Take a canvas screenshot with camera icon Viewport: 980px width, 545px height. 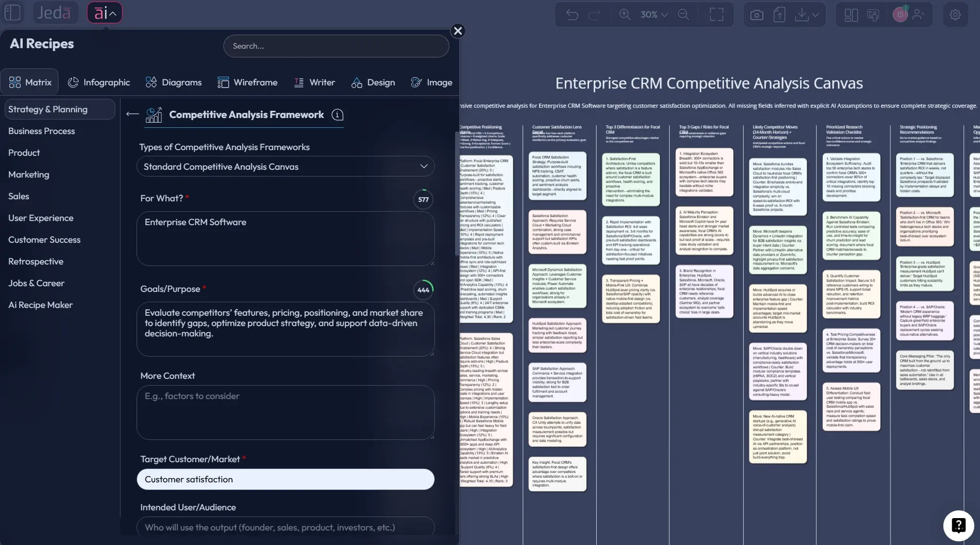tap(756, 14)
